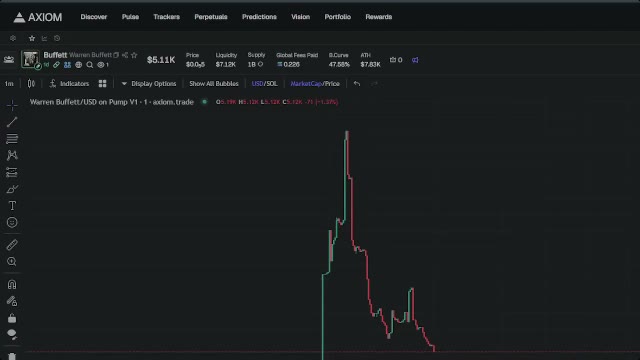Go to the Trackers section
Viewport: 640px width, 360px height.
tap(167, 17)
